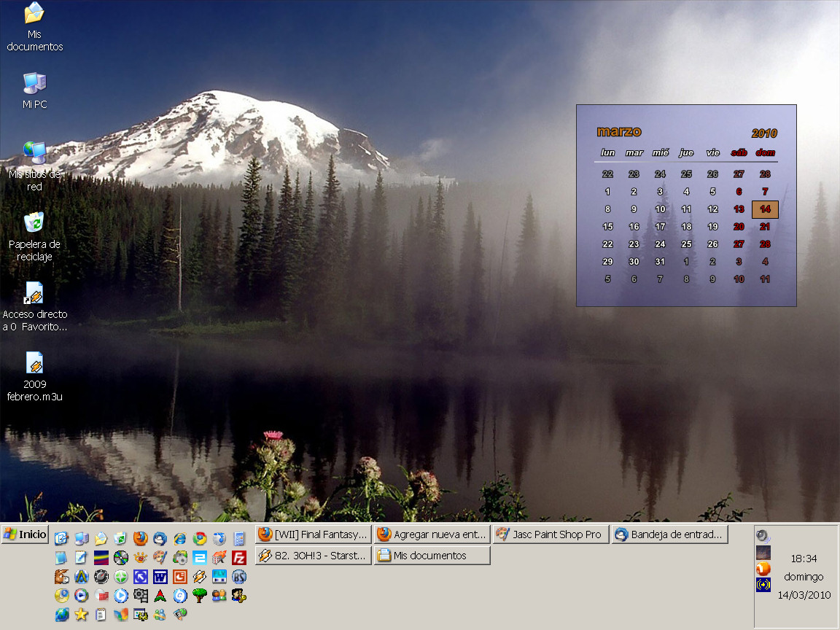Screen dimensions: 840x630
Task: Open FileZilla from the quick launch
Action: click(x=239, y=558)
